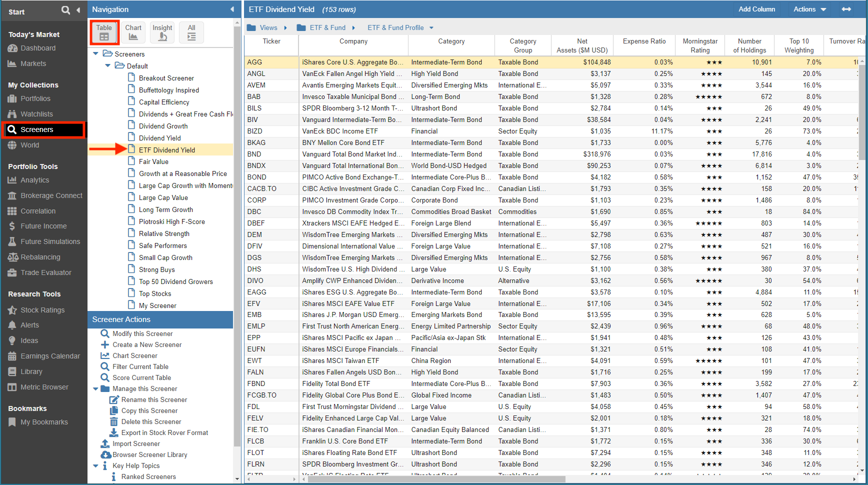
Task: Click the expand-width arrows icon in table header
Action: pos(846,9)
